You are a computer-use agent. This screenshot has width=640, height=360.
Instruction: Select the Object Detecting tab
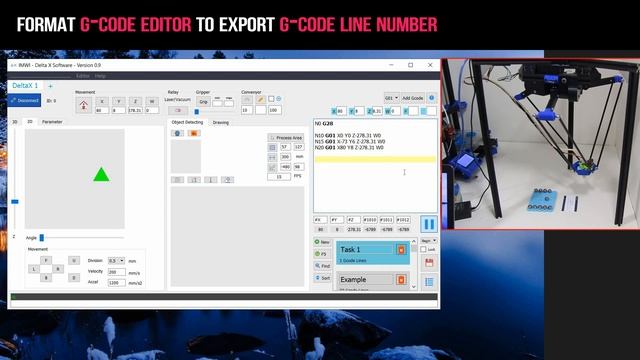pyautogui.click(x=187, y=122)
